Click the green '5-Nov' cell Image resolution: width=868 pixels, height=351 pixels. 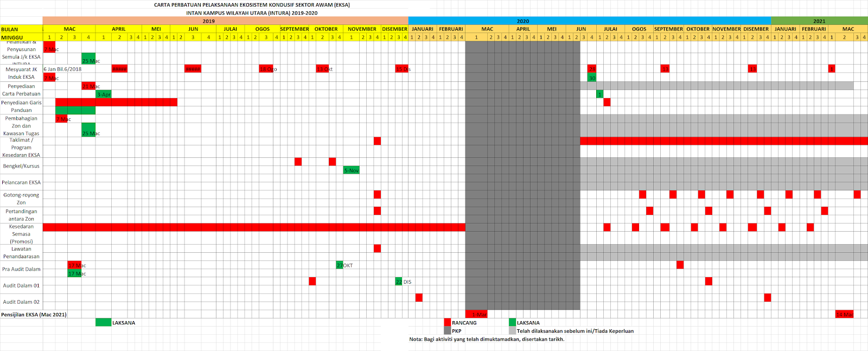(x=351, y=170)
